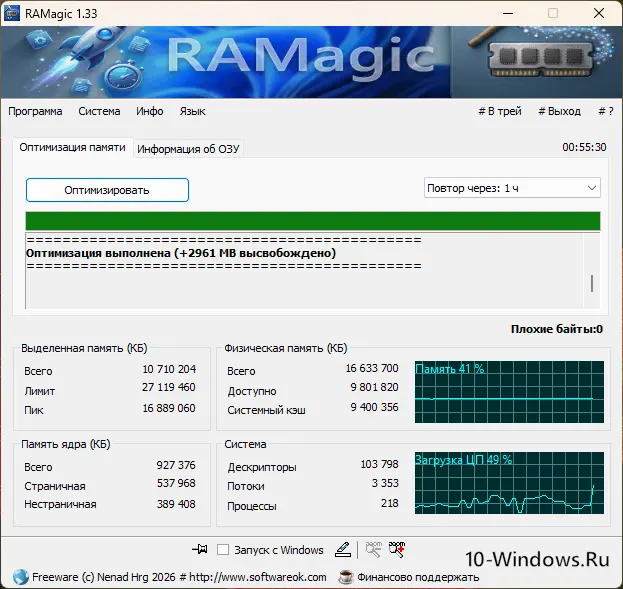Click the coffee cup donate icon
623x589 pixels.
(x=346, y=577)
